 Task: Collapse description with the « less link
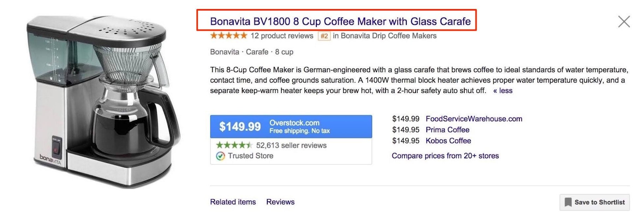coord(503,90)
